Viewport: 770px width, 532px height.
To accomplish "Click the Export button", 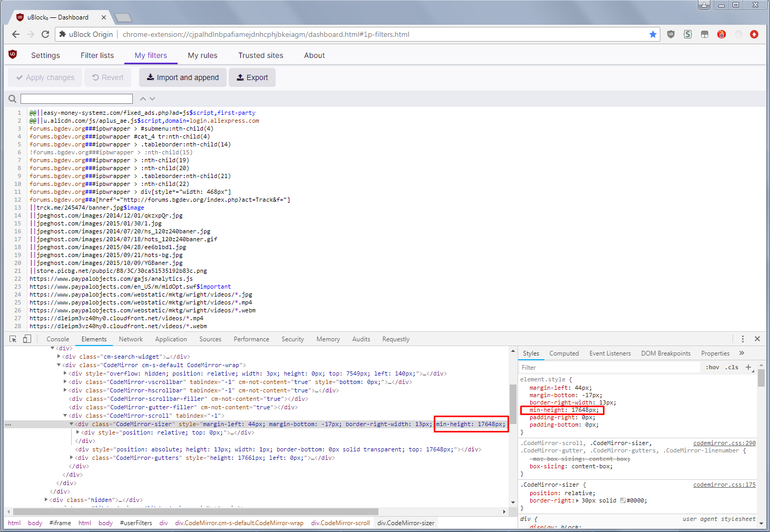I will coord(252,77).
